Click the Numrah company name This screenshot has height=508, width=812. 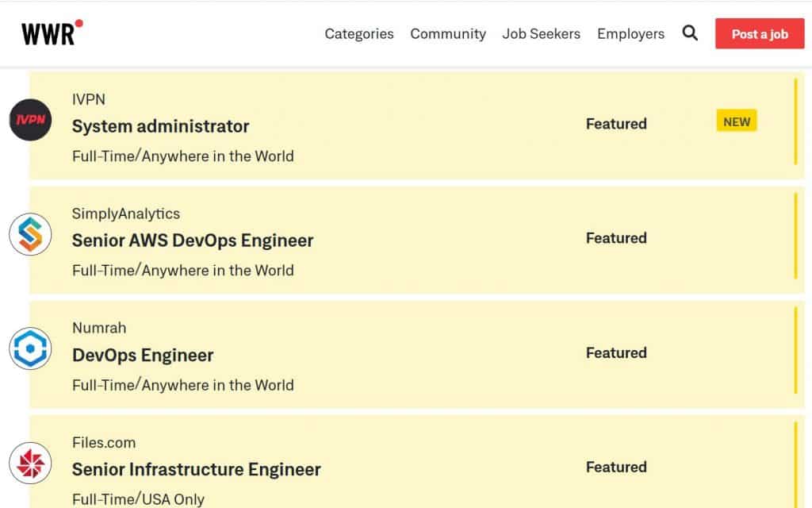pyautogui.click(x=99, y=328)
